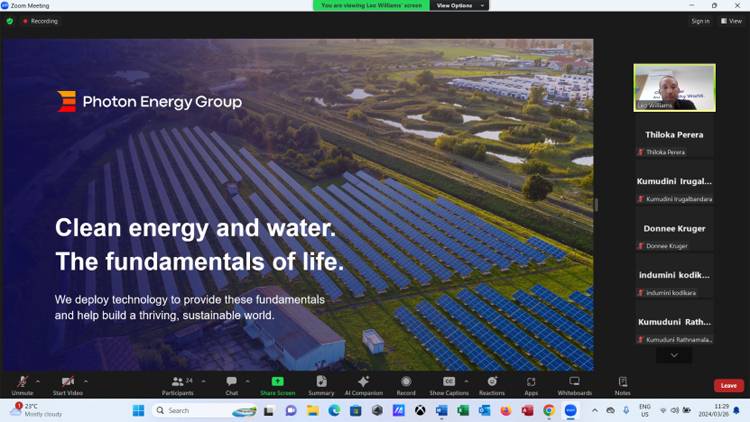Open Word from the taskbar
The image size is (750, 422).
(441, 411)
